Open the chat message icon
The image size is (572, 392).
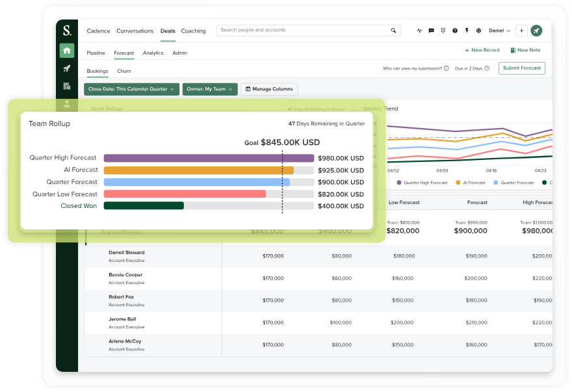point(431,31)
